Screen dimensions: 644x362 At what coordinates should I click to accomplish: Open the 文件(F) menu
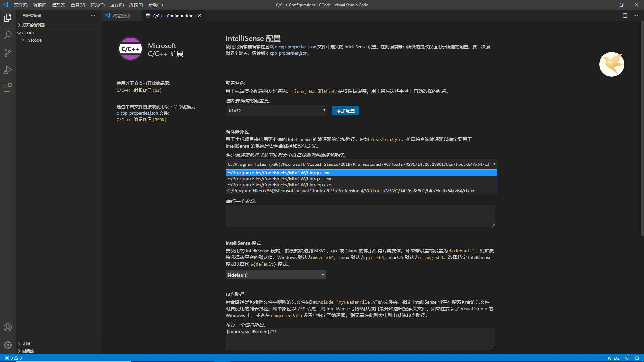pos(21,5)
